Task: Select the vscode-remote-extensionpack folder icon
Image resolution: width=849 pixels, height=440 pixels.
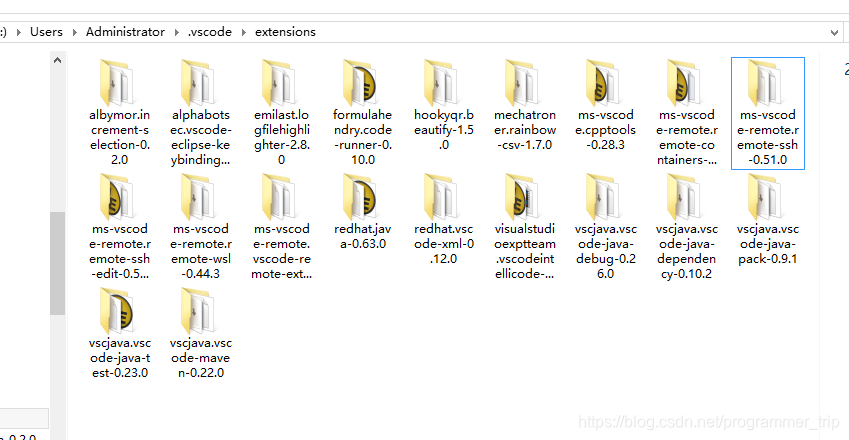Action: pos(280,197)
